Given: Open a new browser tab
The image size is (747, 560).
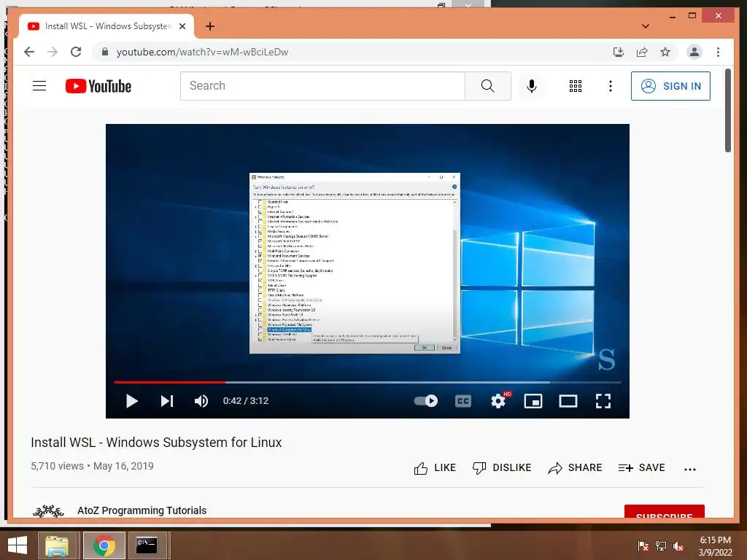Looking at the screenshot, I should [210, 26].
